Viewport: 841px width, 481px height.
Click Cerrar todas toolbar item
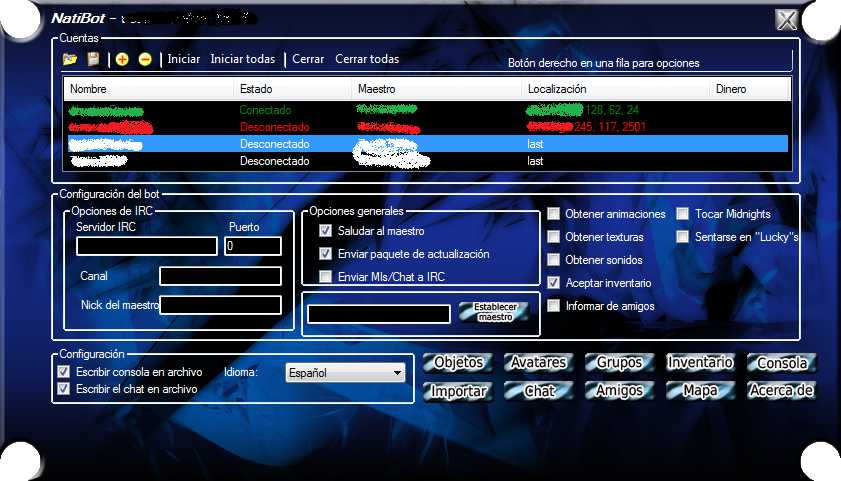click(367, 59)
